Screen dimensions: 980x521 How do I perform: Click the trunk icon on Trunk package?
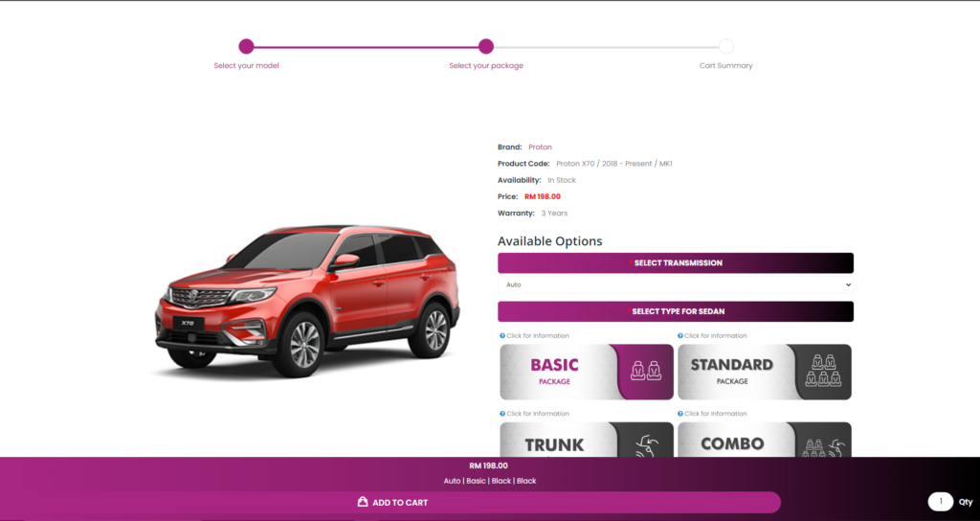(647, 443)
